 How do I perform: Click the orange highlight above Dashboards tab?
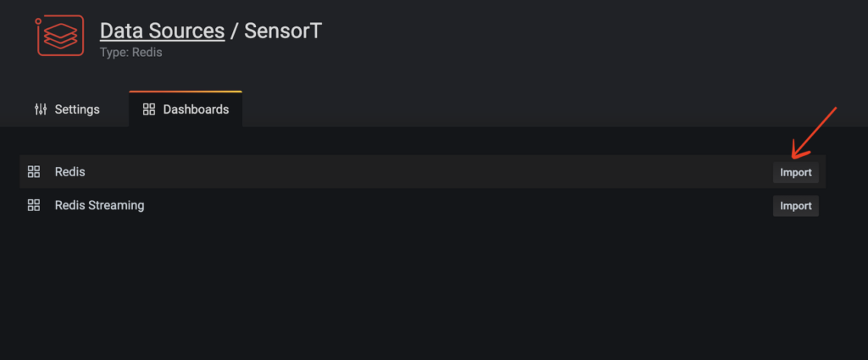point(186,92)
